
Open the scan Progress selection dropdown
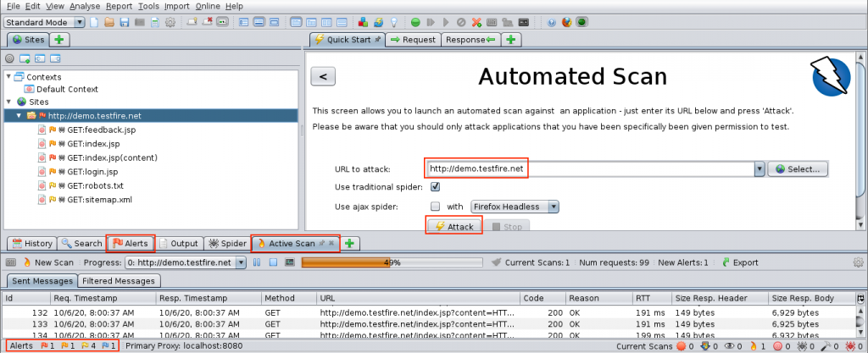tap(186, 262)
